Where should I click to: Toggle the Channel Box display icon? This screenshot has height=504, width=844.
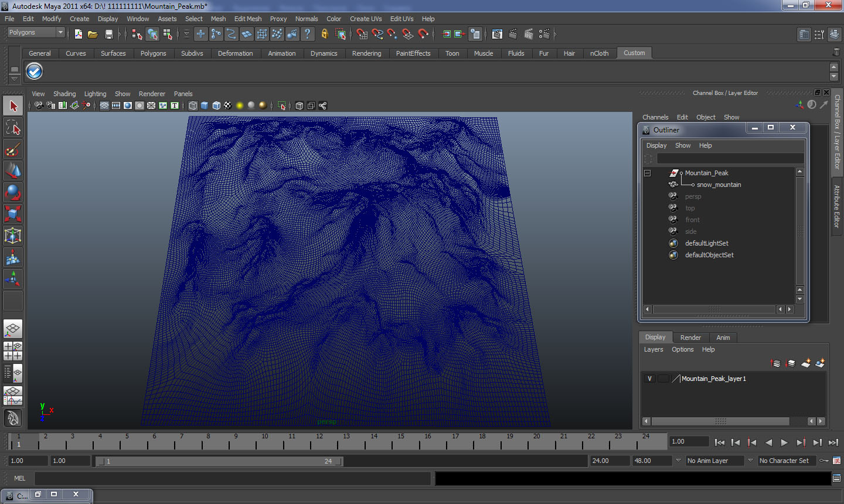(x=834, y=35)
